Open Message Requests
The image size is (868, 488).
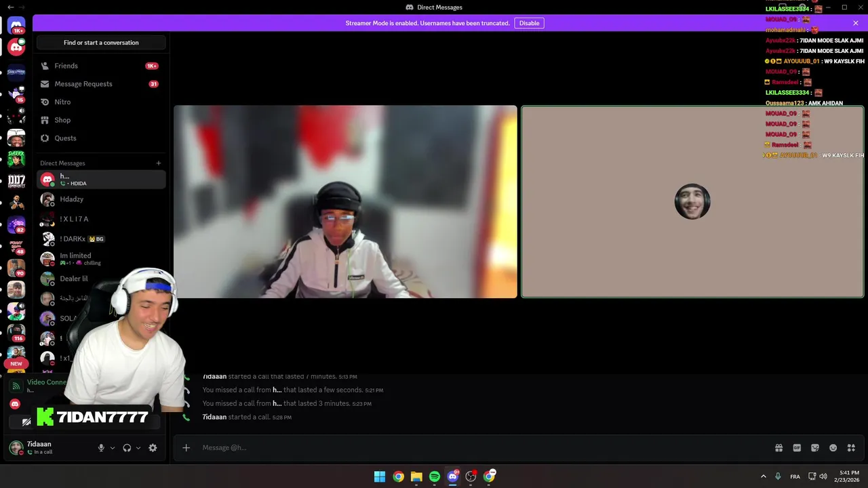pyautogui.click(x=101, y=84)
